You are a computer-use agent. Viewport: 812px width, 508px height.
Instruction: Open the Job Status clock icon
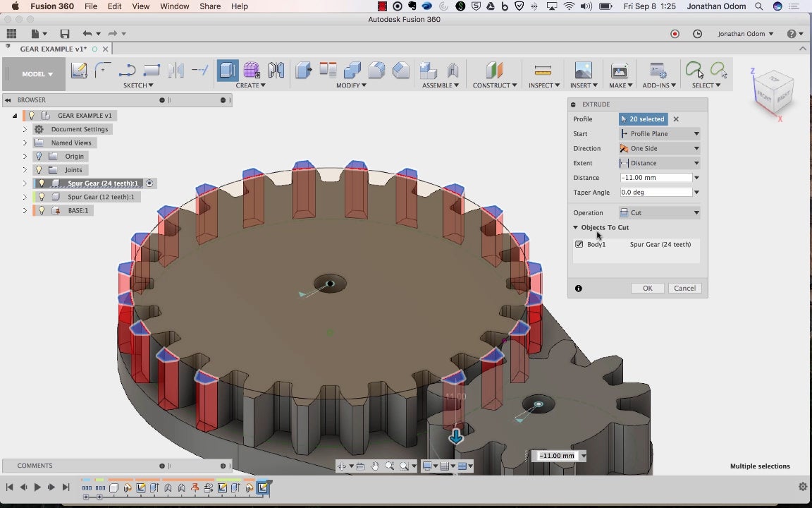[697, 34]
